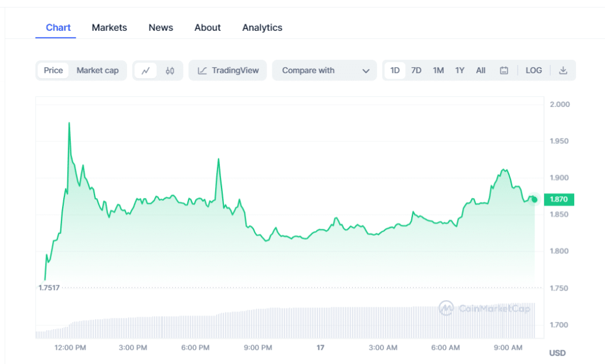This screenshot has width=605, height=364.
Task: Show 1Y price history
Action: [x=460, y=70]
